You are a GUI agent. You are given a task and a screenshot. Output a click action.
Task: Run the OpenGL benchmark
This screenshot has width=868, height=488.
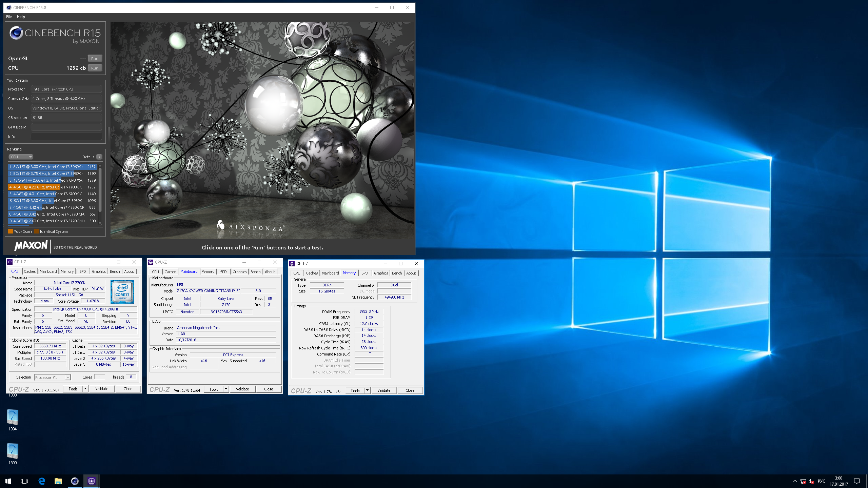point(95,59)
